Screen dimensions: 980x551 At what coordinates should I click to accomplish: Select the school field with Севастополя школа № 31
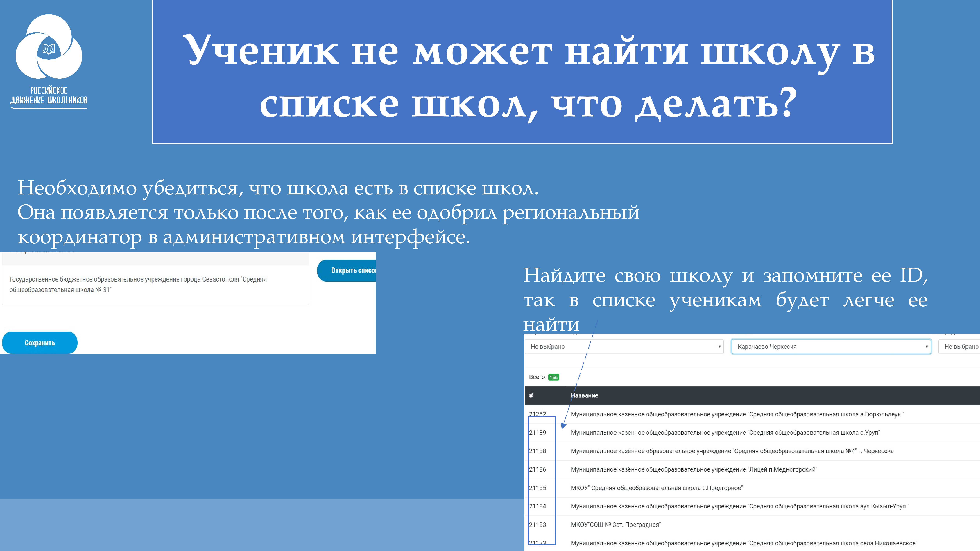click(155, 284)
